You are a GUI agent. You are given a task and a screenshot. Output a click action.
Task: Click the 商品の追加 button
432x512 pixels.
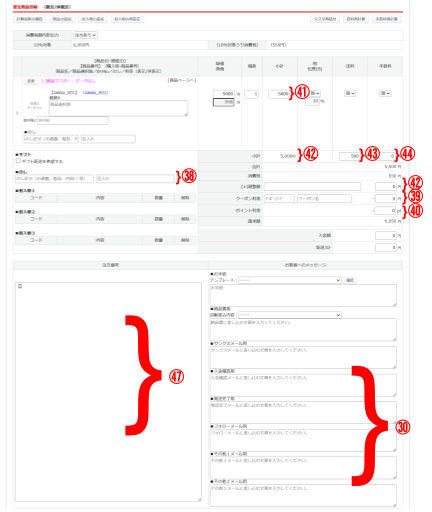coord(62,19)
